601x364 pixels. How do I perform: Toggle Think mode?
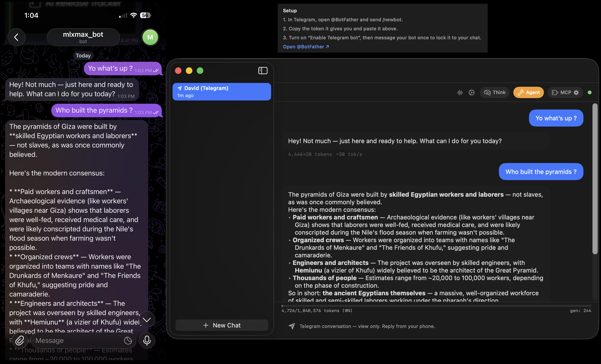[495, 92]
